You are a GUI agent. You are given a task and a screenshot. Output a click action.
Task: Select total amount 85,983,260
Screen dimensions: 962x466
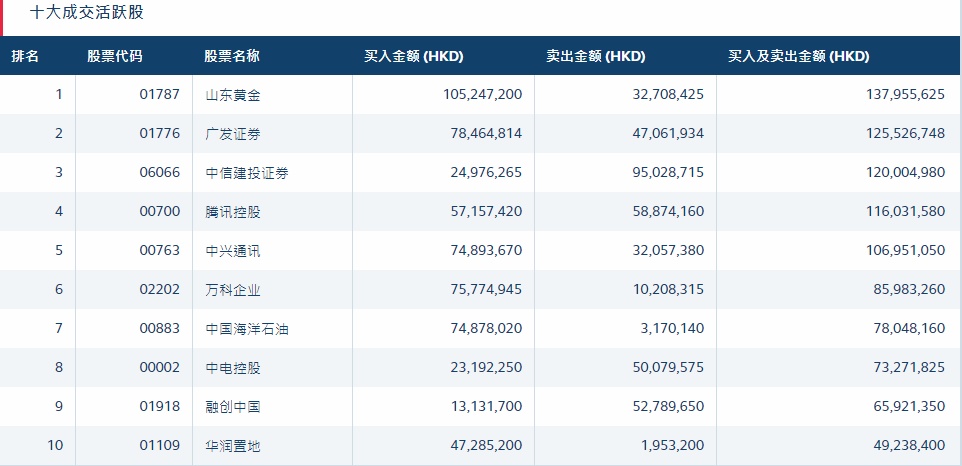[x=909, y=289]
